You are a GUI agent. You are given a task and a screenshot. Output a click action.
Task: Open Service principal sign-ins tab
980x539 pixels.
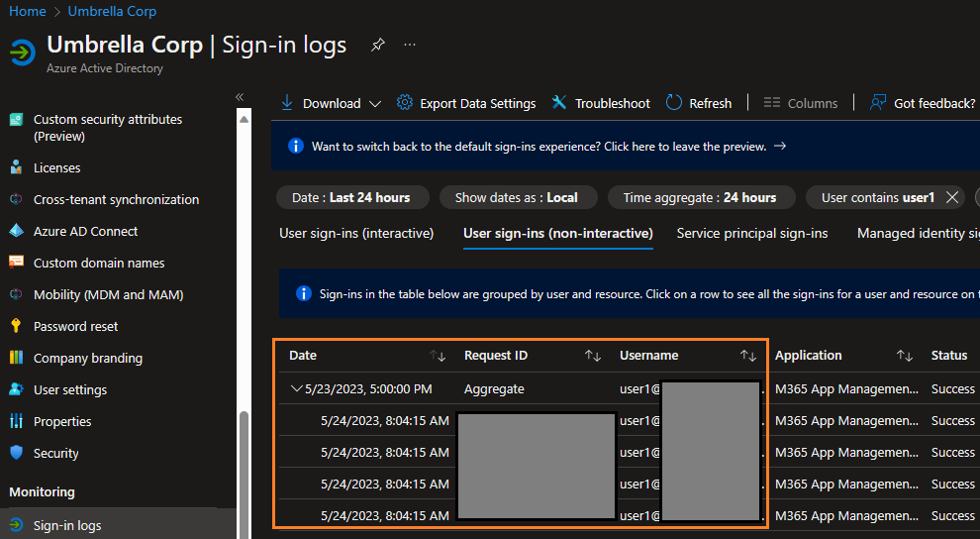coord(752,233)
